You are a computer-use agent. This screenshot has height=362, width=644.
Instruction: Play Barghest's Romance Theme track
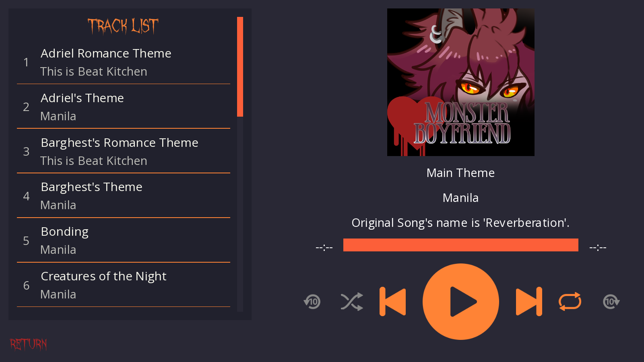[x=124, y=152]
